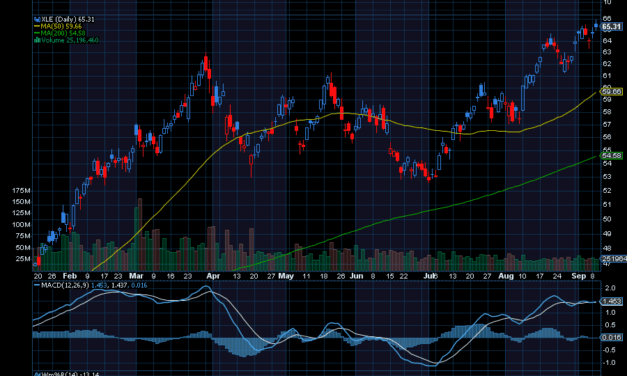The height and width of the screenshot is (376, 627).
Task: Click the 25M volume axis label
Action: click(23, 259)
